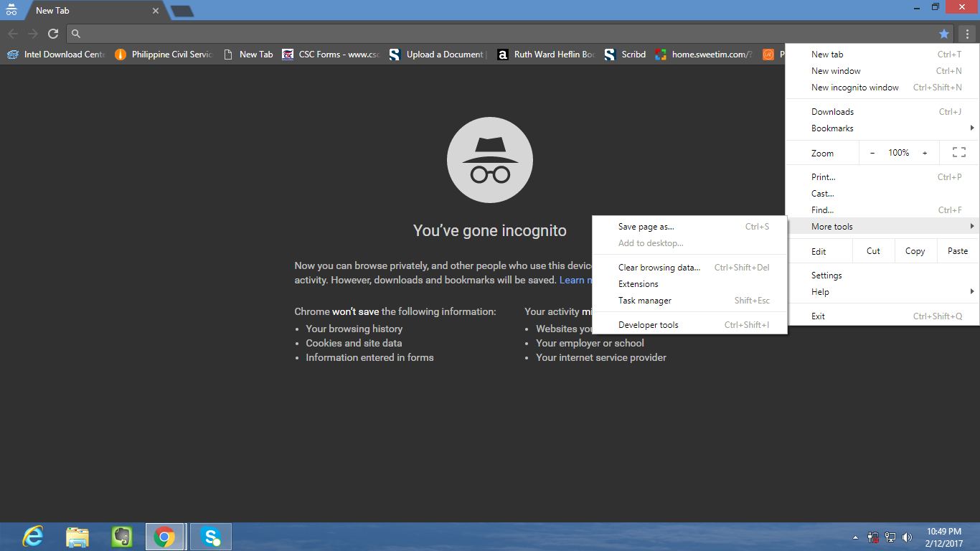Screen dimensions: 980x551
Task: Click the fullscreen icon beside Zoom
Action: pyautogui.click(x=958, y=153)
